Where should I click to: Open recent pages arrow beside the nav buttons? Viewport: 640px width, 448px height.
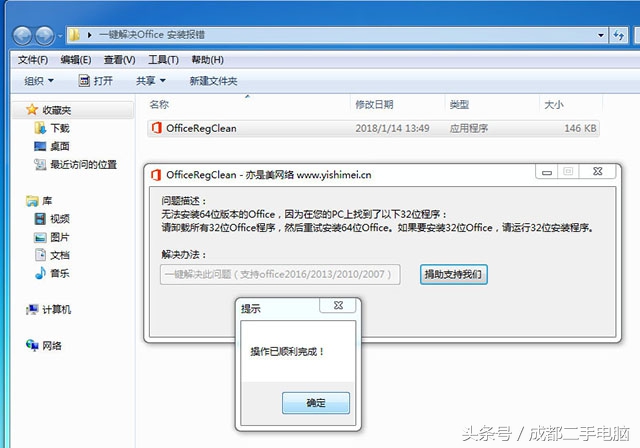[60, 36]
